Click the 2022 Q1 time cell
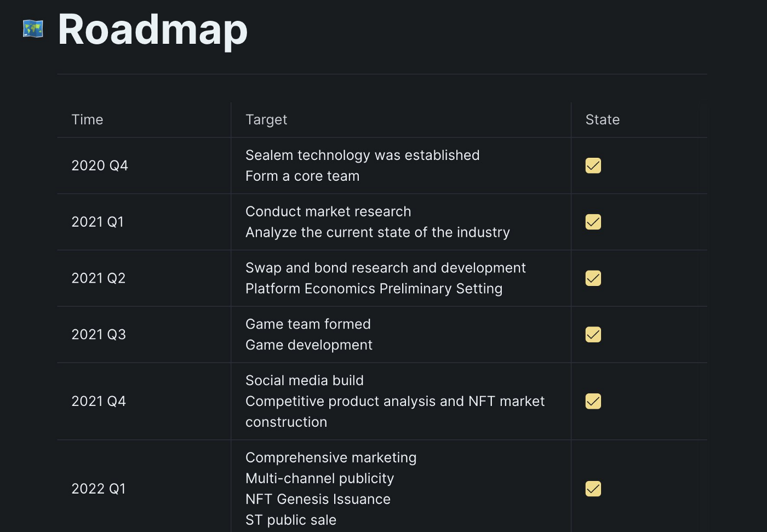Screen dimensions: 767x532 click(99, 489)
